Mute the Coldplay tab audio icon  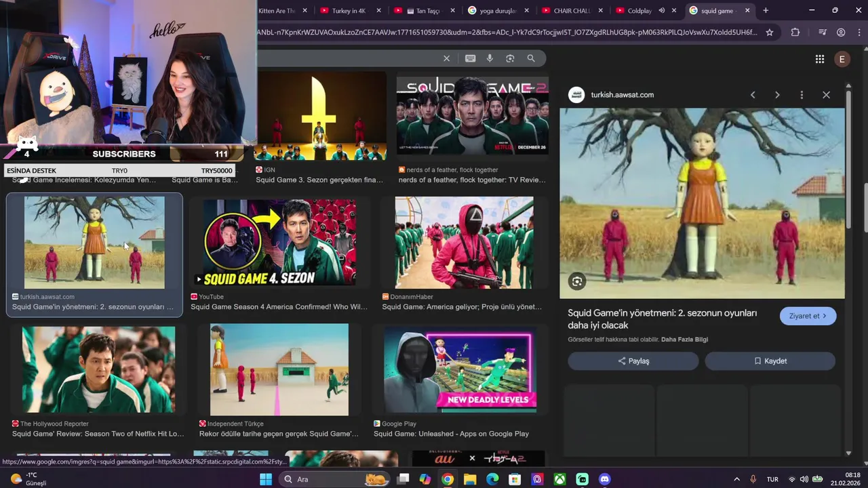pyautogui.click(x=661, y=10)
